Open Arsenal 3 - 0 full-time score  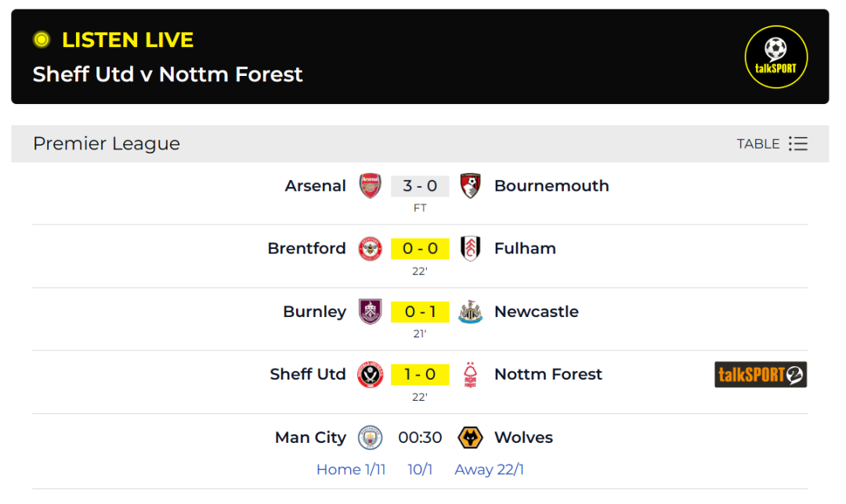pyautogui.click(x=420, y=186)
